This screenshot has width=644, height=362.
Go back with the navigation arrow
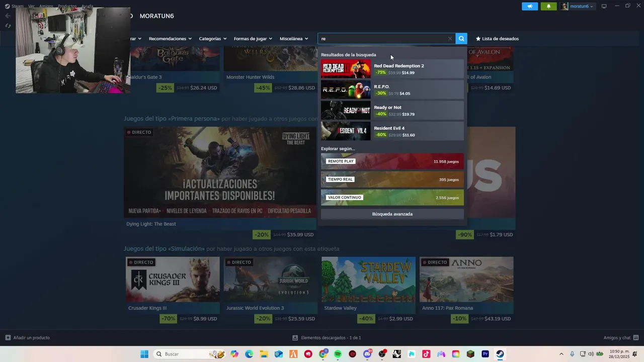click(x=8, y=16)
